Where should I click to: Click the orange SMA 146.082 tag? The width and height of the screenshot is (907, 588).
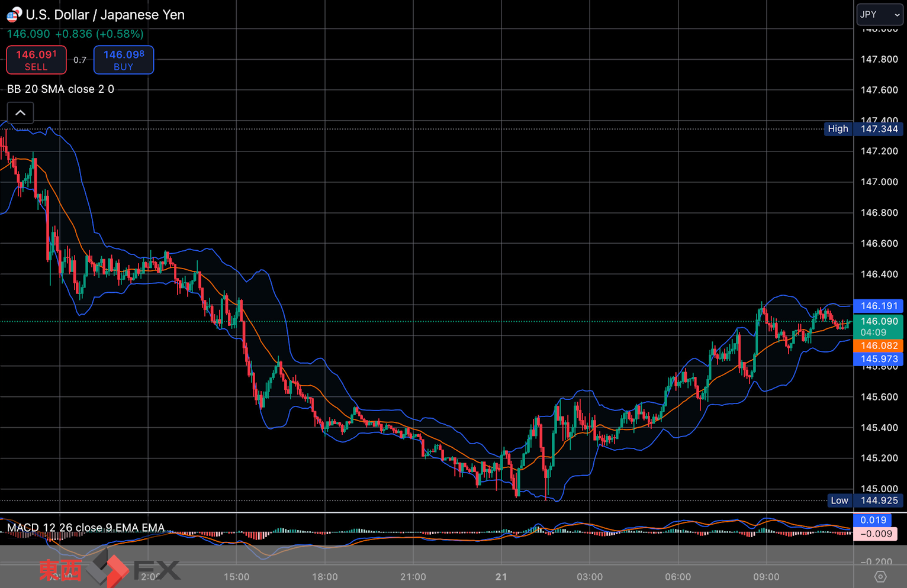pyautogui.click(x=878, y=345)
